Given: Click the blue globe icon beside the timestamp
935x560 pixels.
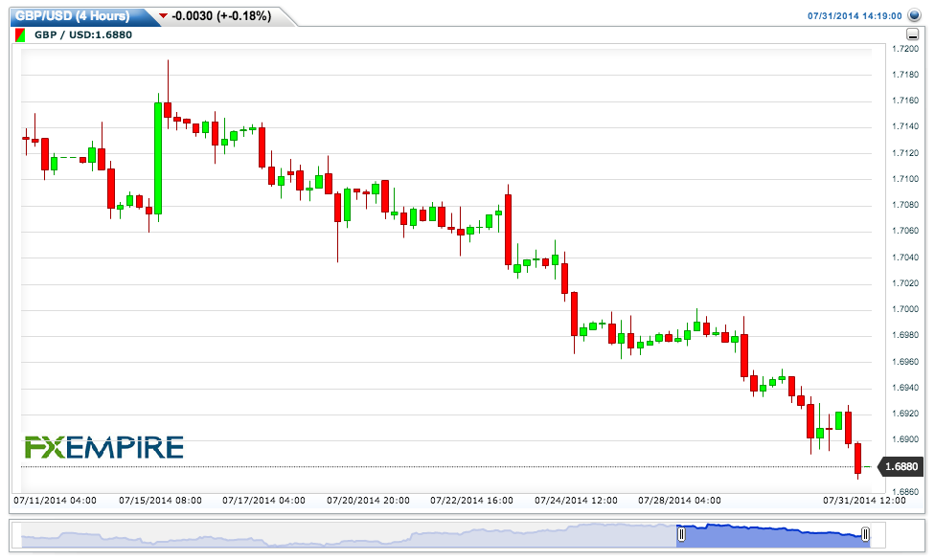Looking at the screenshot, I should 914,15.
